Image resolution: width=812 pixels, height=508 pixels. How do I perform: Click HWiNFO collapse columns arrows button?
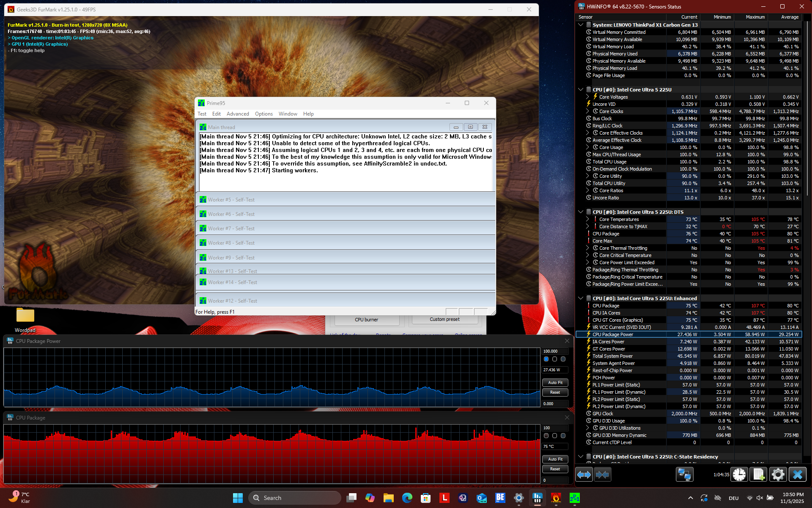tap(602, 475)
